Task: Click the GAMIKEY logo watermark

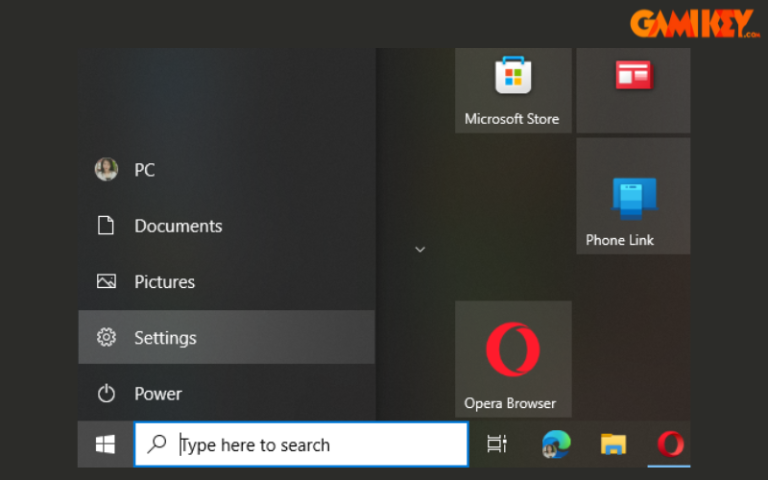Action: pos(695,23)
